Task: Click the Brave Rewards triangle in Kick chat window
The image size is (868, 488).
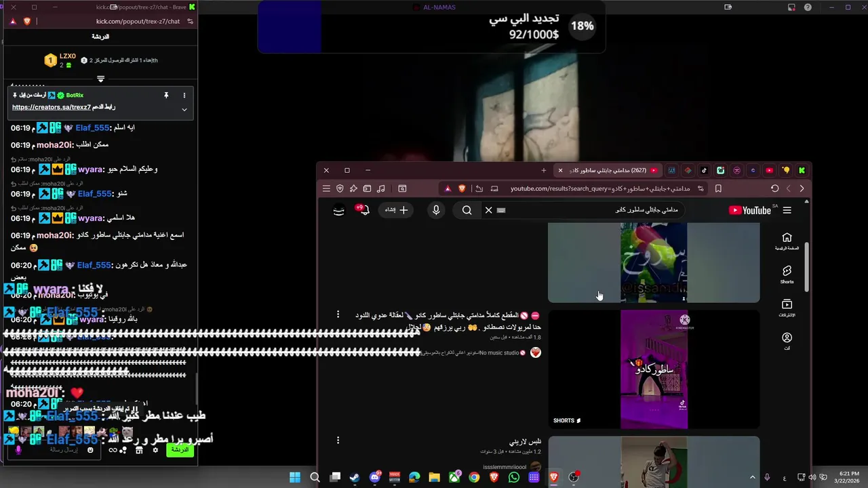Action: point(13,21)
